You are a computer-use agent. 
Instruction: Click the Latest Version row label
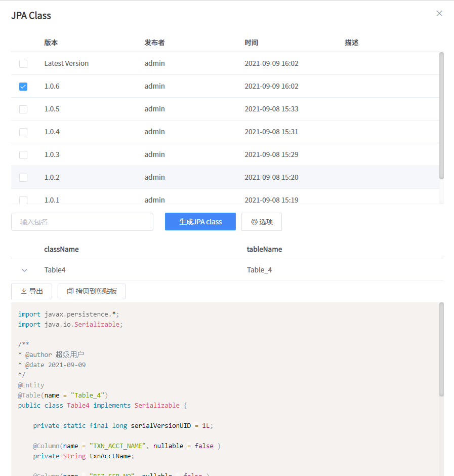(66, 63)
